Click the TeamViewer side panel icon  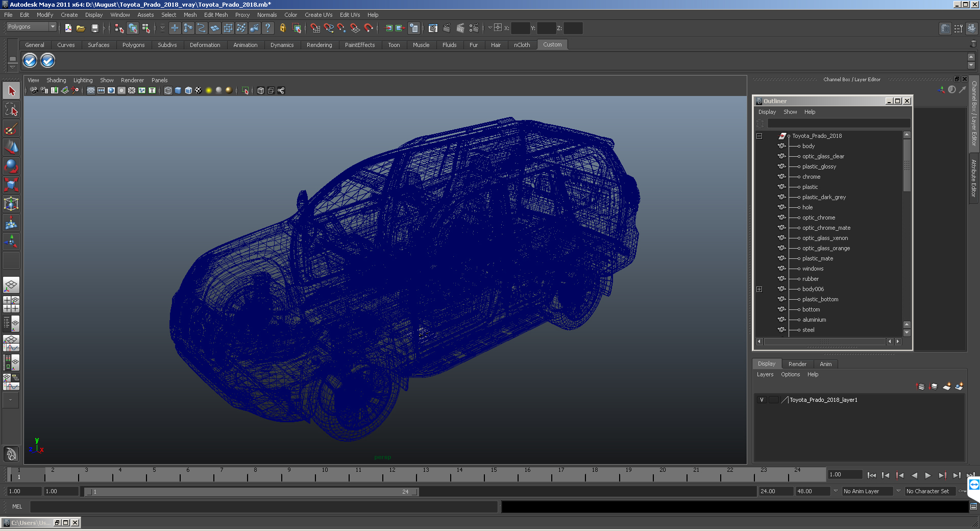pos(974,485)
